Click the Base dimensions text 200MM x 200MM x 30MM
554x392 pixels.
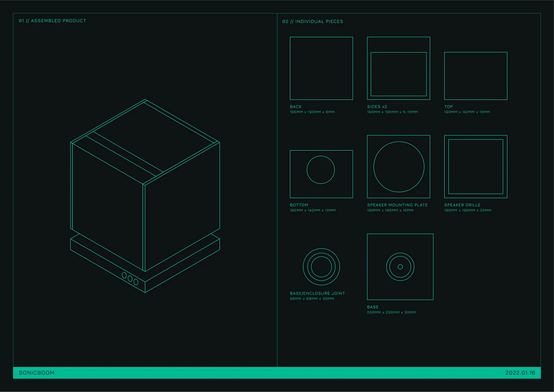click(x=391, y=312)
